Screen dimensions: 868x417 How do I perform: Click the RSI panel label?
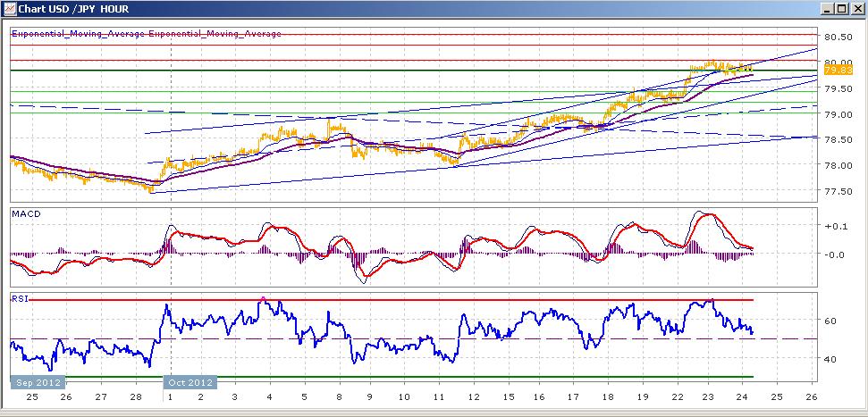point(20,299)
